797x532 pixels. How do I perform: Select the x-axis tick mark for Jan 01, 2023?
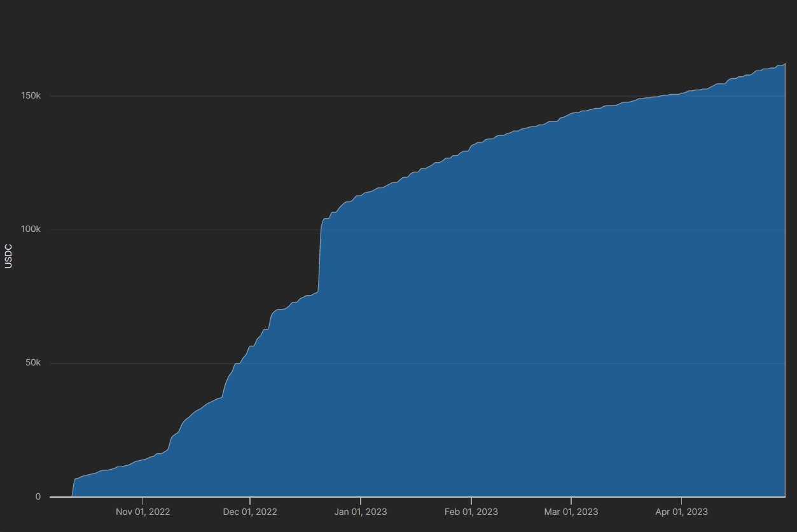tap(360, 500)
